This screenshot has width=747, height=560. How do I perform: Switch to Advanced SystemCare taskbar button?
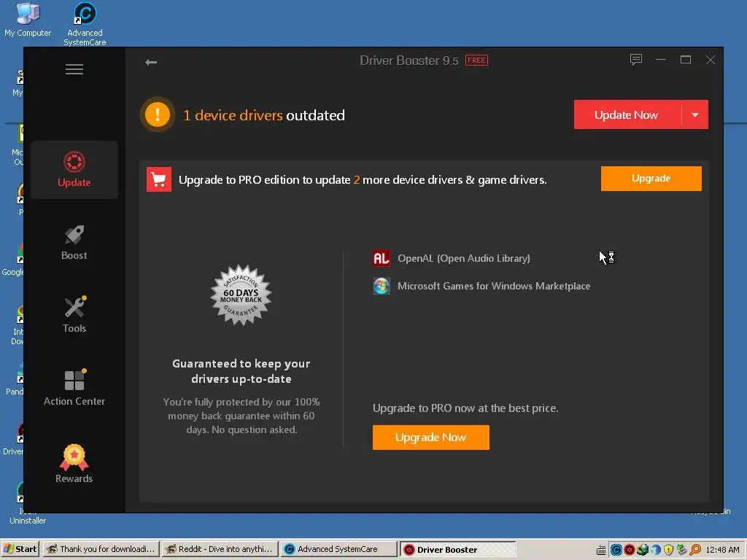click(x=338, y=549)
